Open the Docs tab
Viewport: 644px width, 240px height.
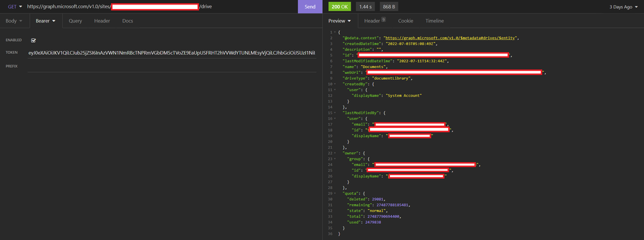click(128, 21)
